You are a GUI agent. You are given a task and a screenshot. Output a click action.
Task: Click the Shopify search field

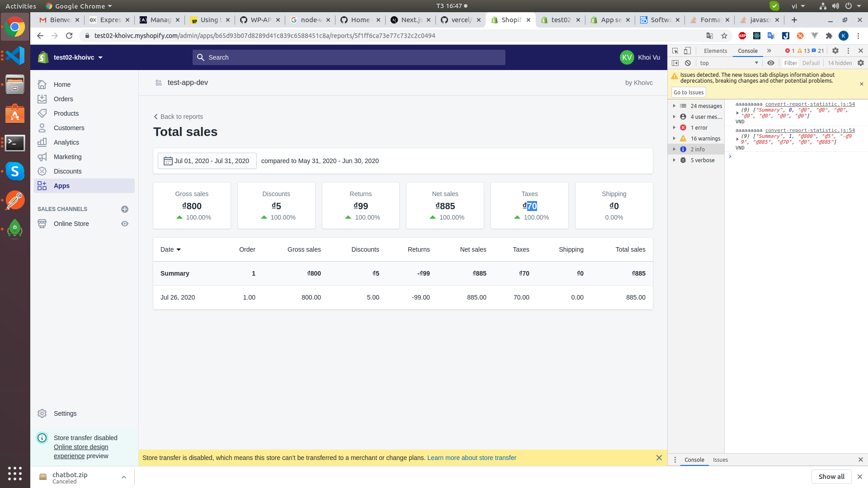click(349, 57)
